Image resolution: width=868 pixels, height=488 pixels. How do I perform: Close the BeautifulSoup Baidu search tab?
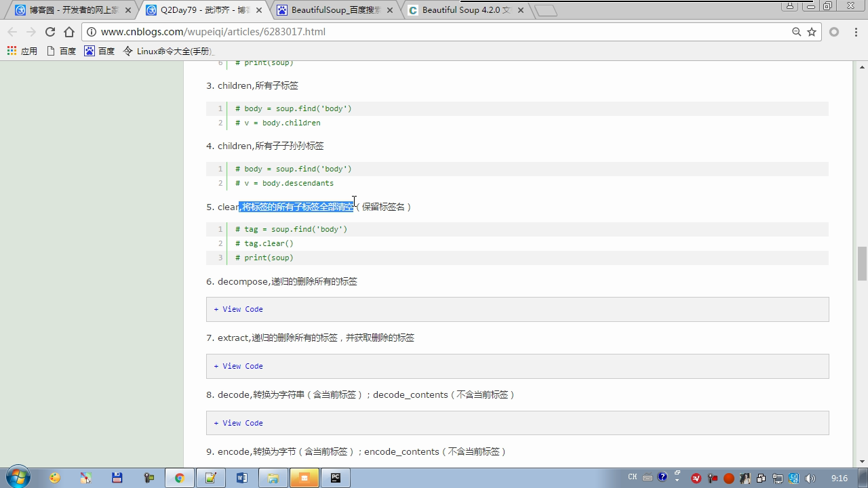click(390, 10)
